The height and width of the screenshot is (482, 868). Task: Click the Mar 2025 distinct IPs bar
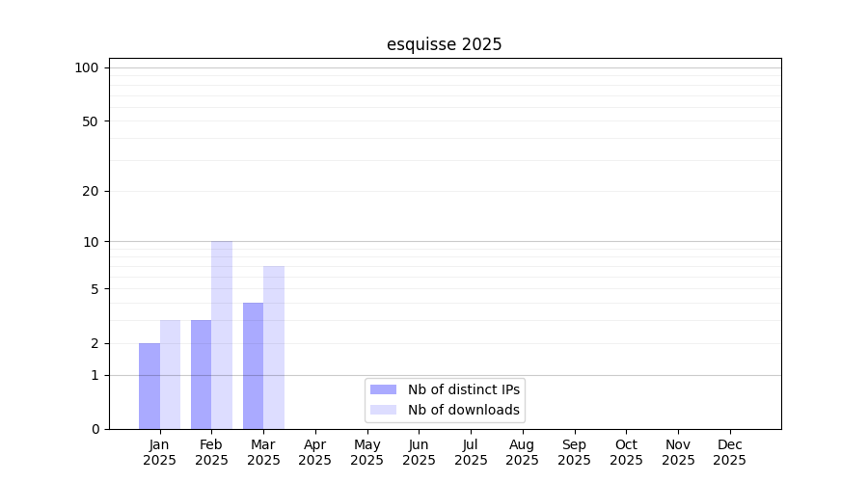click(253, 365)
